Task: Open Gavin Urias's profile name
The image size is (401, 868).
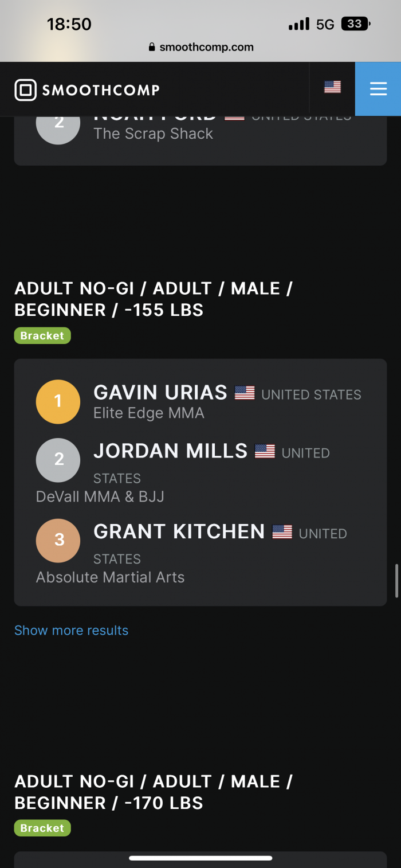Action: tap(160, 393)
